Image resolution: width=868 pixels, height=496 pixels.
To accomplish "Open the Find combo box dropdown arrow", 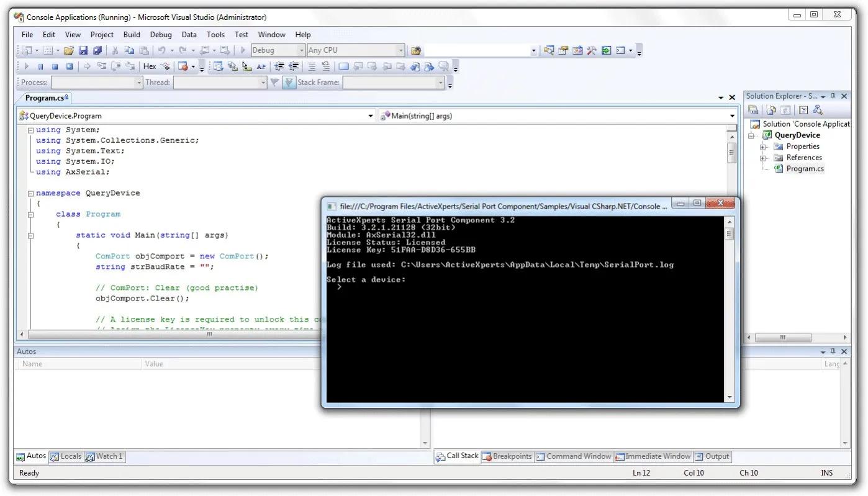I will coord(534,50).
